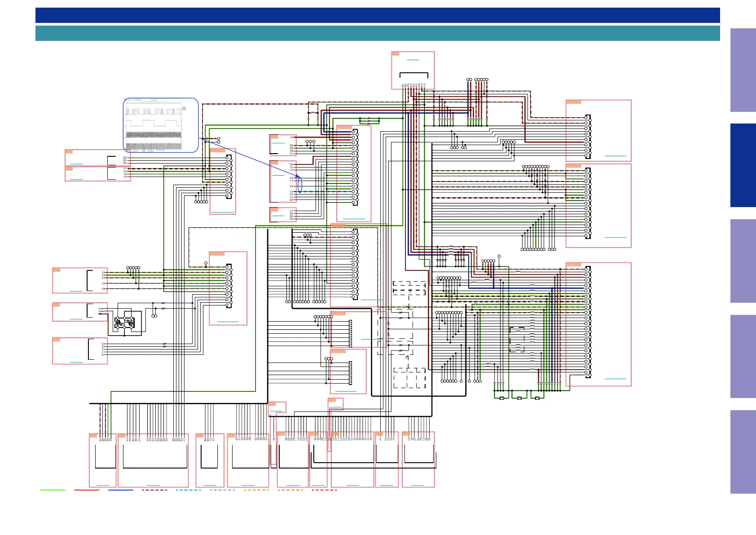This screenshot has height=535, width=756.
Task: Click the light green solid legend line
Action: pyautogui.click(x=53, y=490)
